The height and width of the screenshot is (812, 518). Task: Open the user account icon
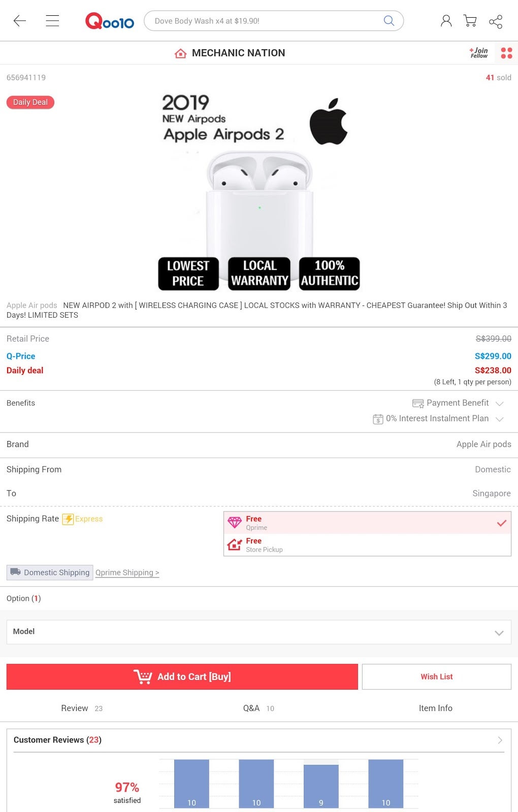tap(446, 21)
